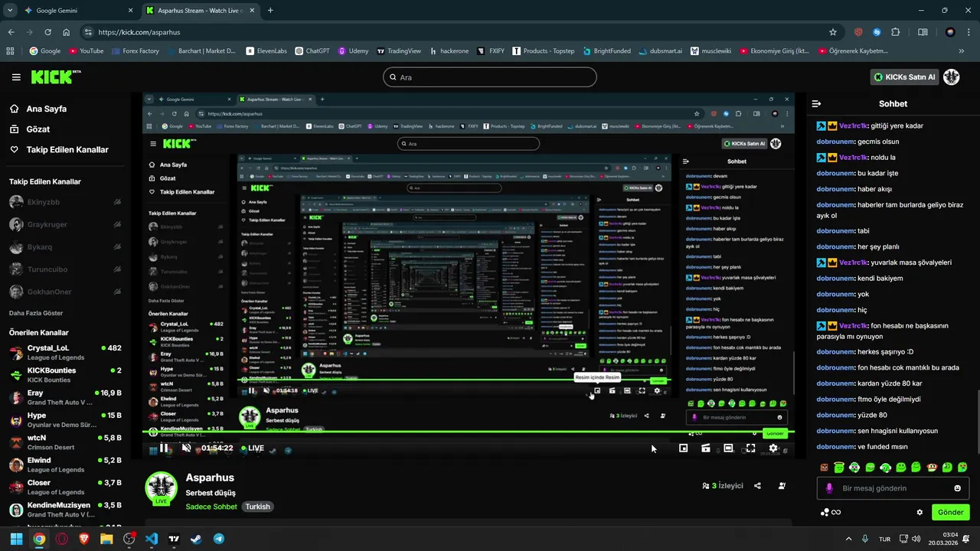Open the Chrome three-dot menu

pyautogui.click(x=969, y=32)
